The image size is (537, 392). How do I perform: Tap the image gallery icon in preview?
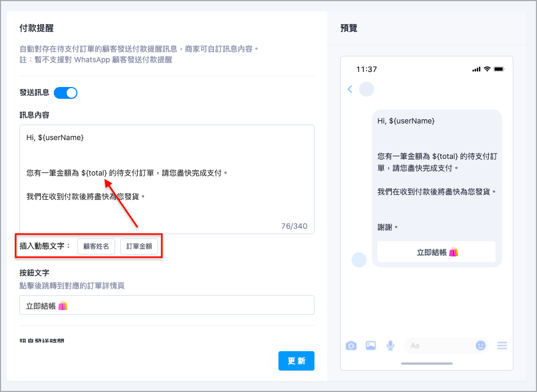click(x=370, y=345)
